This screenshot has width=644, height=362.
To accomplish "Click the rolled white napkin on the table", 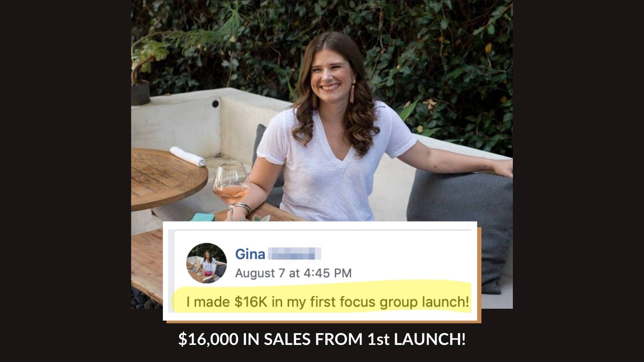I will click(188, 157).
